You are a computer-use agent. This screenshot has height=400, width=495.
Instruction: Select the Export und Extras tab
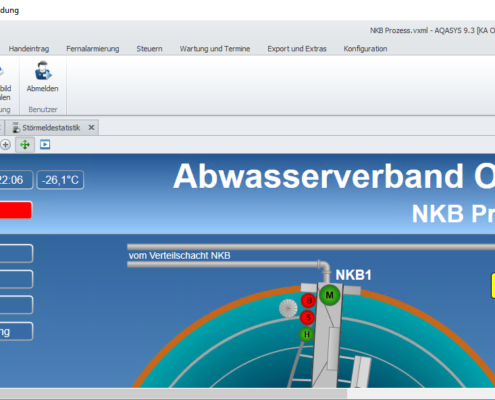point(297,49)
